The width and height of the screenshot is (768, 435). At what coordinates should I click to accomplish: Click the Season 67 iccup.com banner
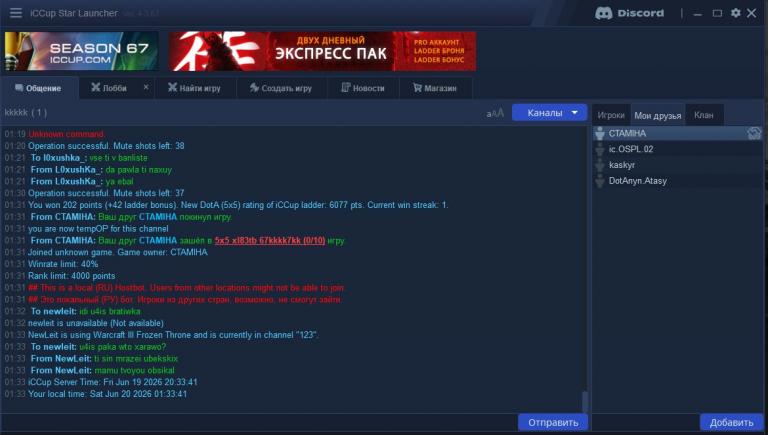[x=81, y=51]
